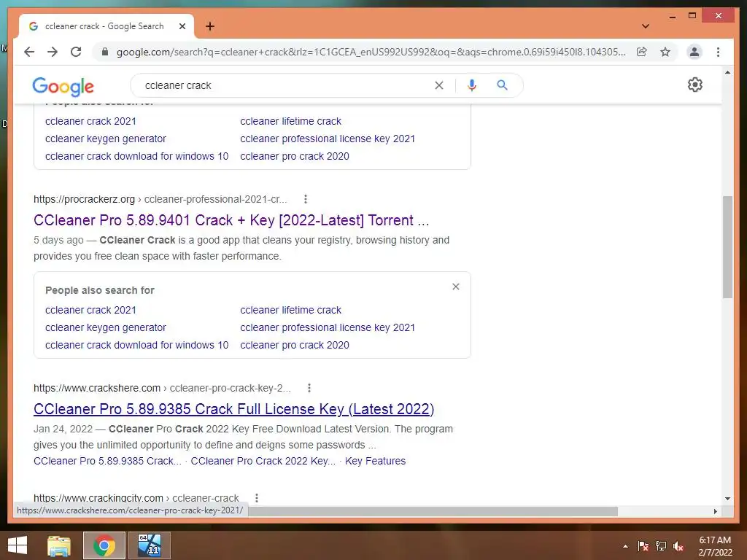Switch to Chrome in the taskbar
The image size is (747, 560).
click(104, 545)
